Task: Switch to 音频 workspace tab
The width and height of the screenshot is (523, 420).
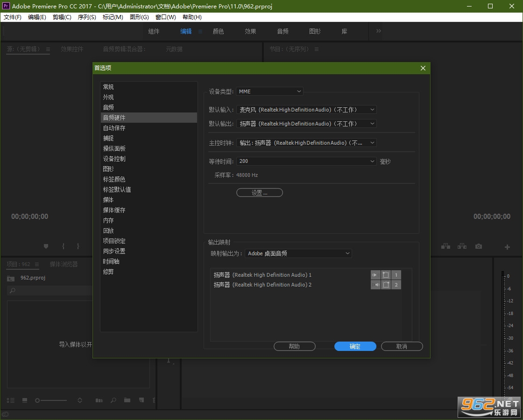Action: 283,31
